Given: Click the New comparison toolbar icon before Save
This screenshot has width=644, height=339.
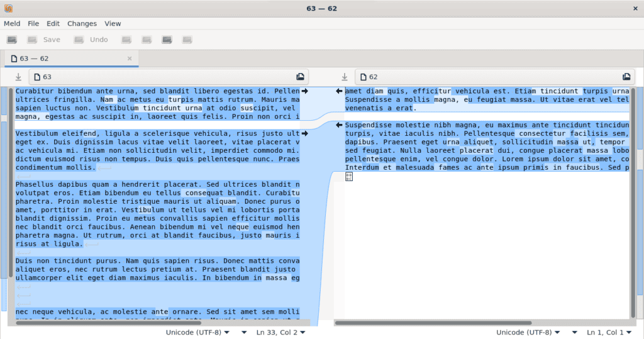Looking at the screenshot, I should (12, 40).
